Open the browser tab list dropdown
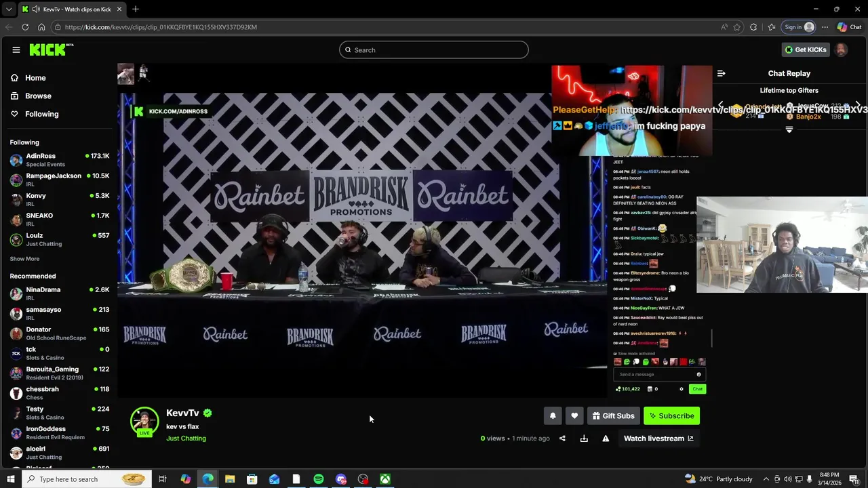 (8, 9)
